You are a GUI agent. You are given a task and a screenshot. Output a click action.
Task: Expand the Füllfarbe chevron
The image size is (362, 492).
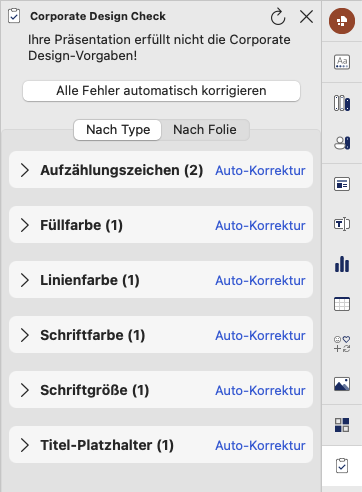(x=25, y=225)
